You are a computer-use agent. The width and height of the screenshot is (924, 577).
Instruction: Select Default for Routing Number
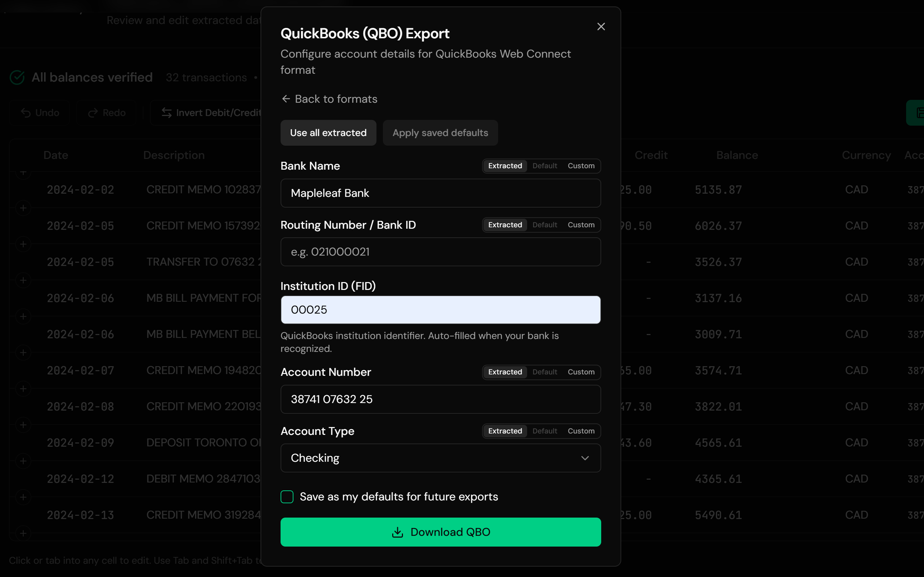(544, 225)
